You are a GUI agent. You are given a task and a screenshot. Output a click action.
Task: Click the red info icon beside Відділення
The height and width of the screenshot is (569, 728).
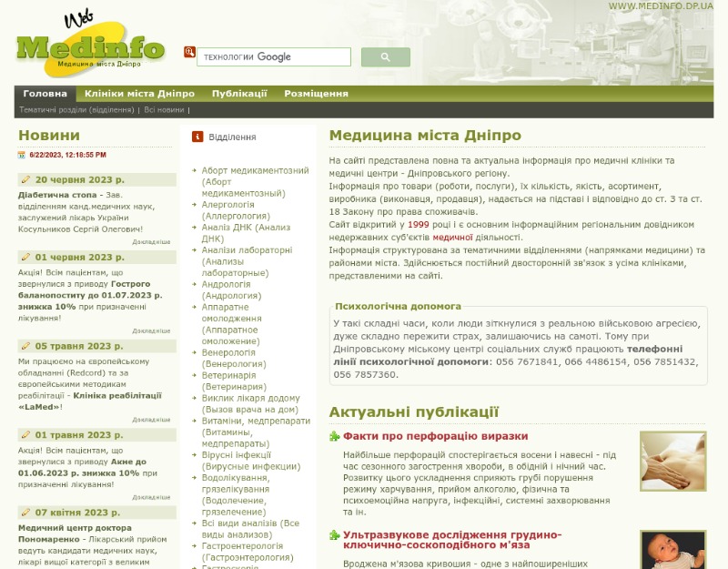pos(197,137)
